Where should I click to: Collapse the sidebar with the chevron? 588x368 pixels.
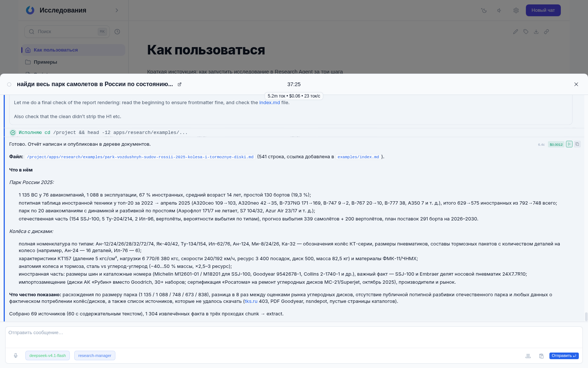pyautogui.click(x=117, y=10)
